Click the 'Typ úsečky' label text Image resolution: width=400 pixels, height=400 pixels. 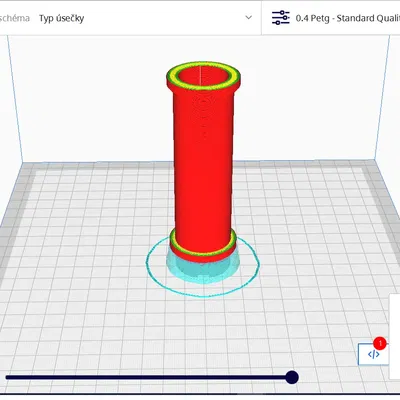coord(61,18)
